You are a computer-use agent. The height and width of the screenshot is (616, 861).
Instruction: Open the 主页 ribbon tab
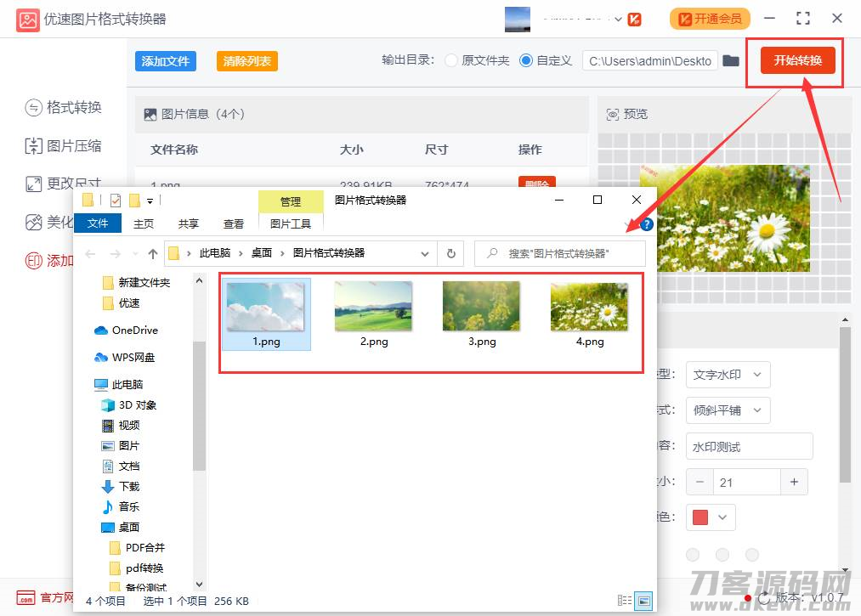point(144,224)
